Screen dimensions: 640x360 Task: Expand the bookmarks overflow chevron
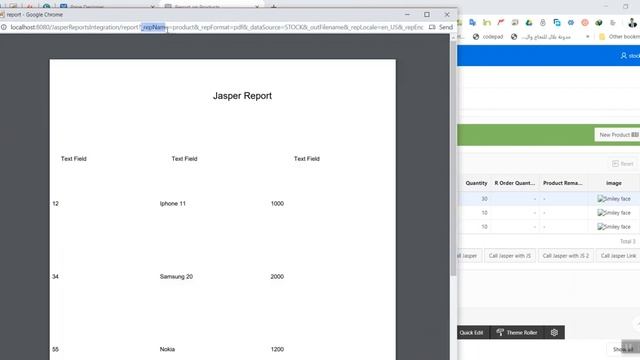point(588,37)
